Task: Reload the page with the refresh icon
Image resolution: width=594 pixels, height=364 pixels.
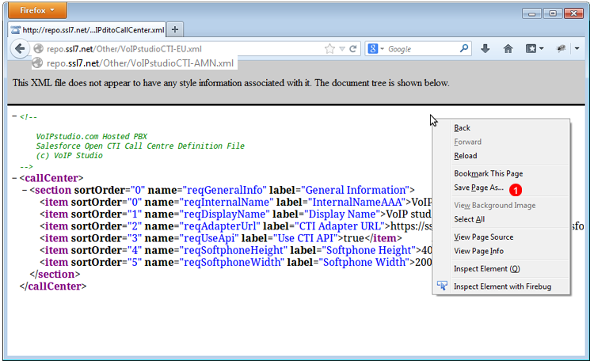Action: (353, 49)
